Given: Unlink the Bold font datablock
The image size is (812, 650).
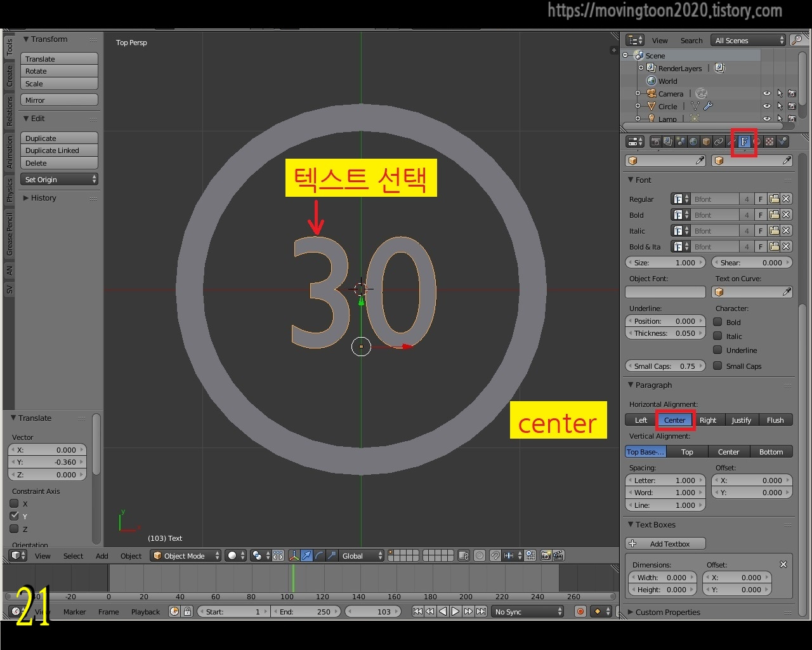Looking at the screenshot, I should (x=786, y=215).
